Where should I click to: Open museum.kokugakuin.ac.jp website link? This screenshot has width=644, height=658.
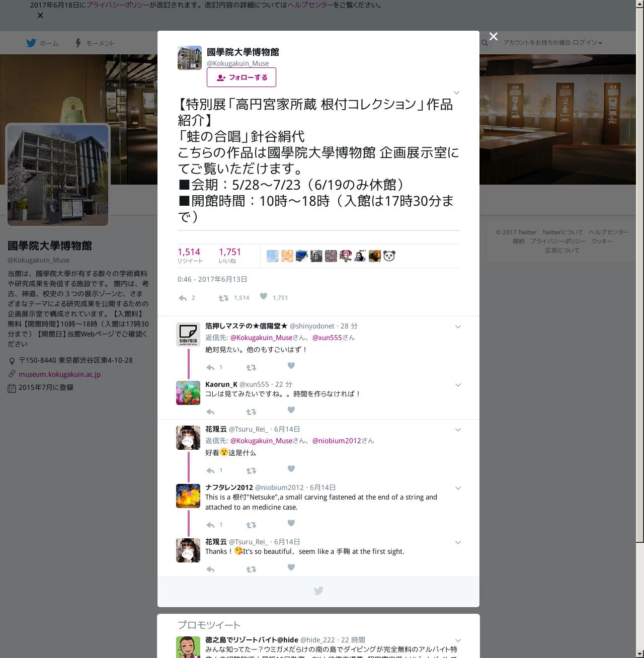59,374
